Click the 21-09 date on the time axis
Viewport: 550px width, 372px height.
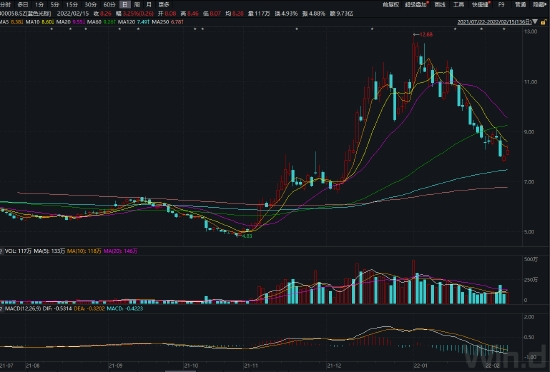(116, 366)
